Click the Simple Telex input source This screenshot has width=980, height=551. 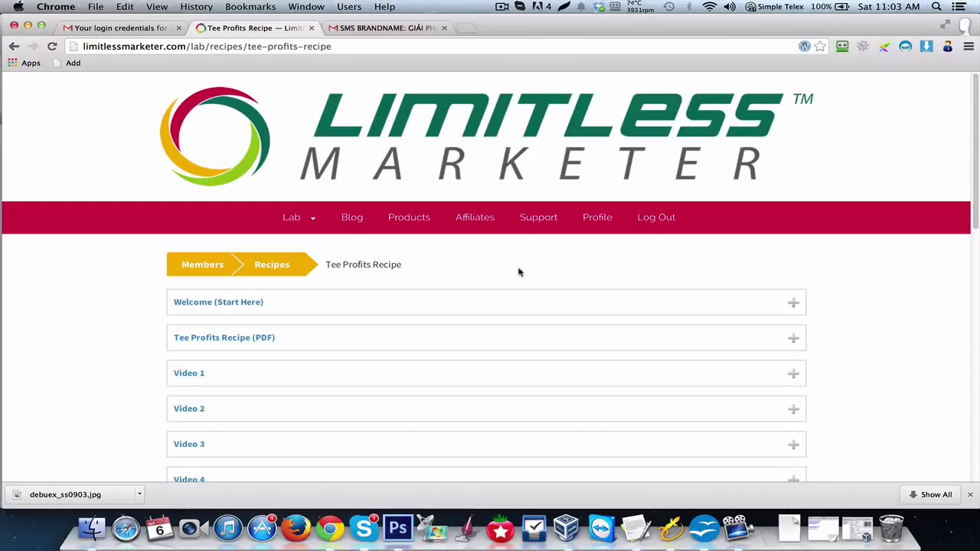pyautogui.click(x=775, y=7)
